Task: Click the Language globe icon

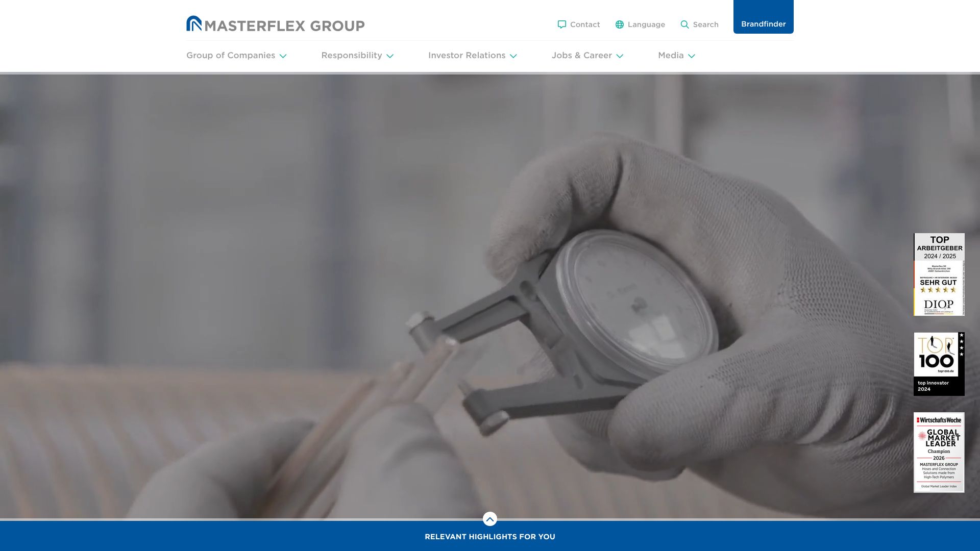Action: [x=619, y=24]
